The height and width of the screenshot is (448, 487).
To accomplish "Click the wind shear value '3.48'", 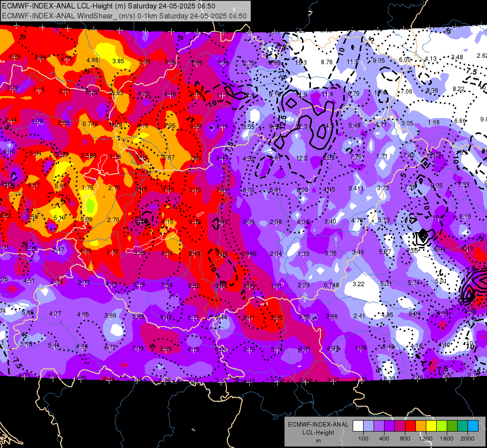I will point(457,57).
